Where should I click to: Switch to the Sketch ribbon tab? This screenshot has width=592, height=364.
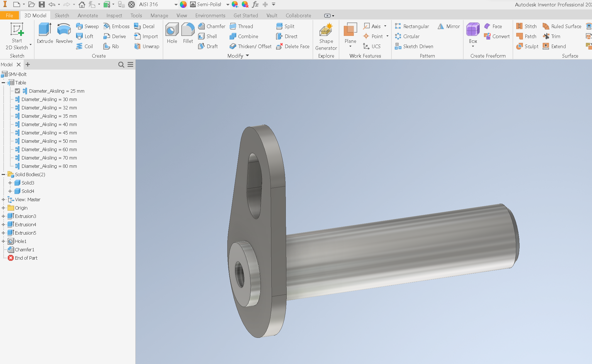click(x=62, y=15)
